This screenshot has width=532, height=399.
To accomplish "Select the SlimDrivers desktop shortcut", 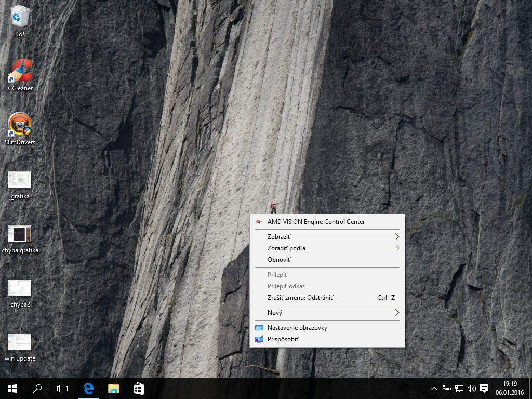I will (x=20, y=125).
